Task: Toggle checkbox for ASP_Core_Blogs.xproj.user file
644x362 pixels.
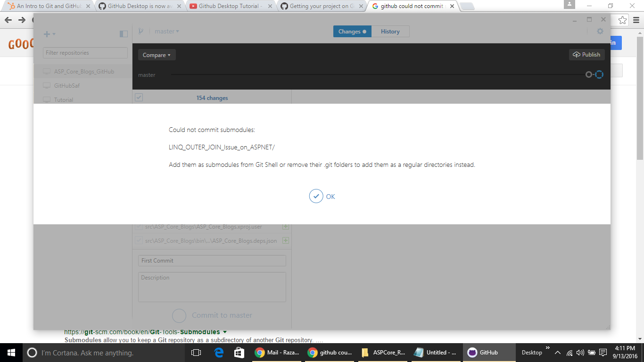Action: (x=139, y=227)
